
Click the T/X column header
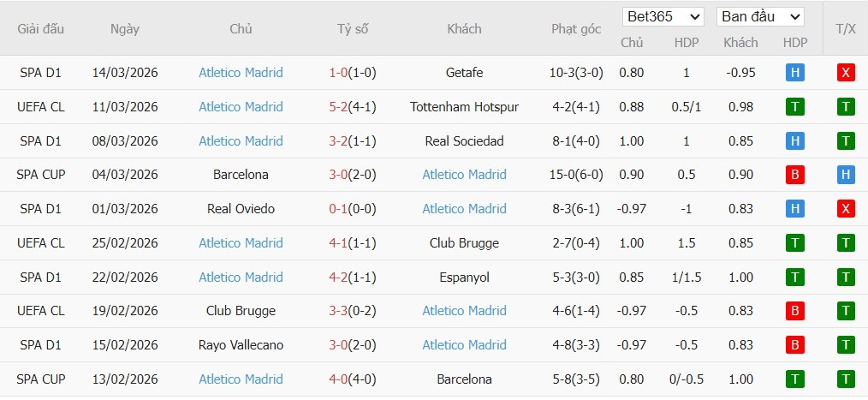[845, 29]
